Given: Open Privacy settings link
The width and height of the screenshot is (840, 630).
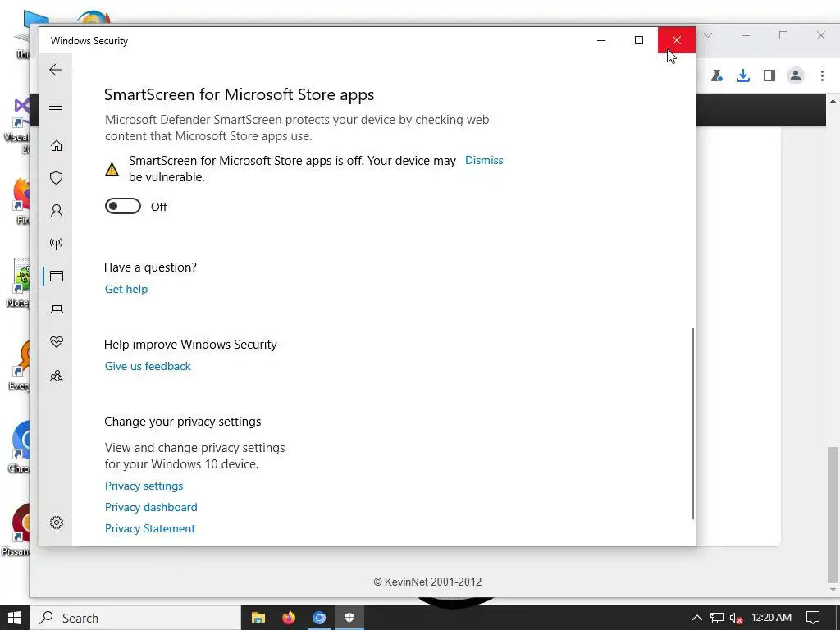Looking at the screenshot, I should [144, 486].
